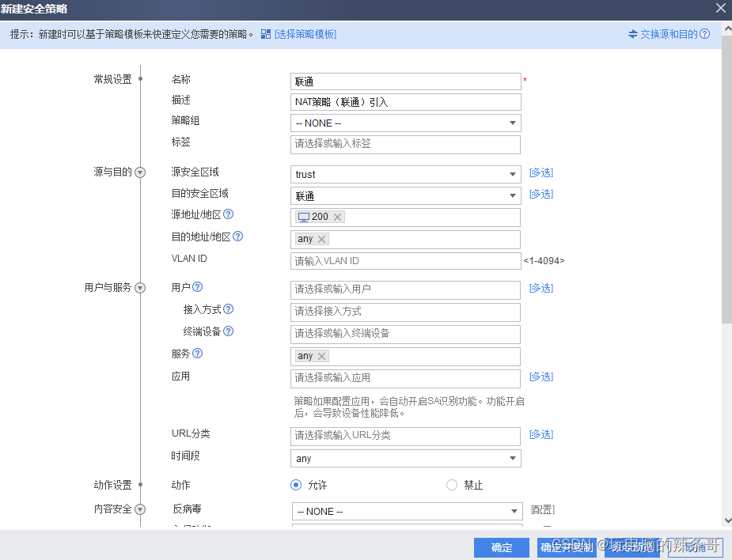Image resolution: width=732 pixels, height=560 pixels.
Task: Click the 确定 button
Action: (x=502, y=548)
